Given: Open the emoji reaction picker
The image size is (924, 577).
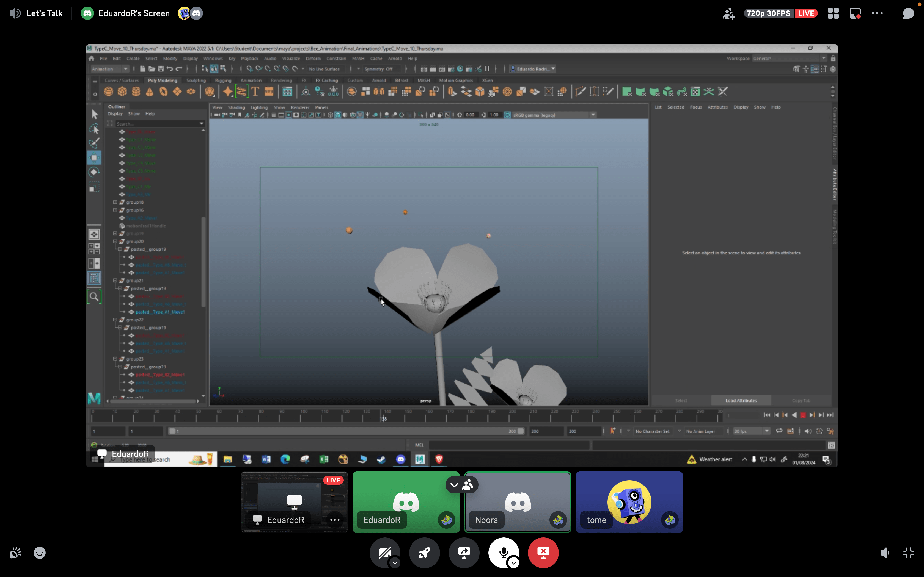Looking at the screenshot, I should tap(39, 553).
